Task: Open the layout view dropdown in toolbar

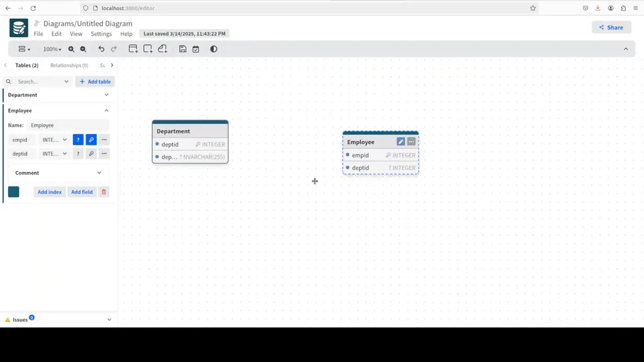Action: pyautogui.click(x=25, y=49)
